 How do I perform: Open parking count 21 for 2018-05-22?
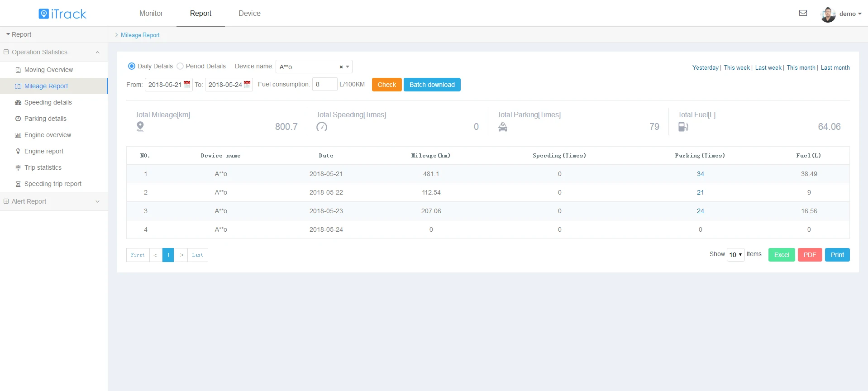tap(700, 192)
